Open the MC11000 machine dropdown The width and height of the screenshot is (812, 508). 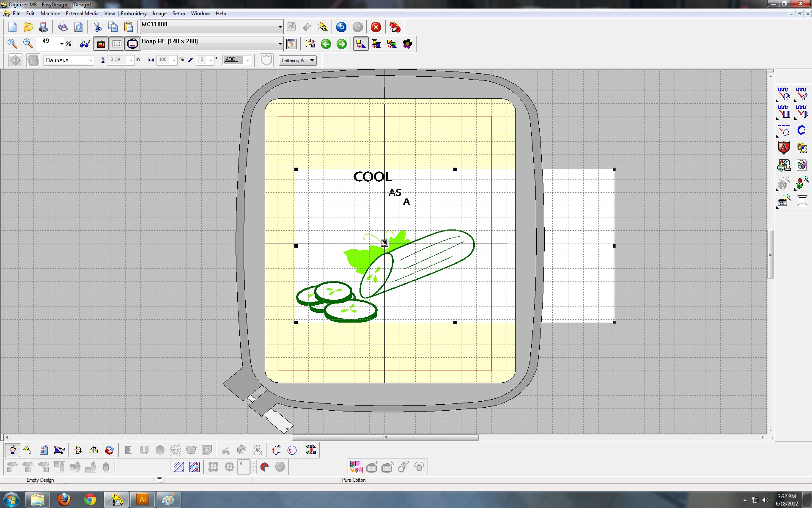click(x=280, y=27)
